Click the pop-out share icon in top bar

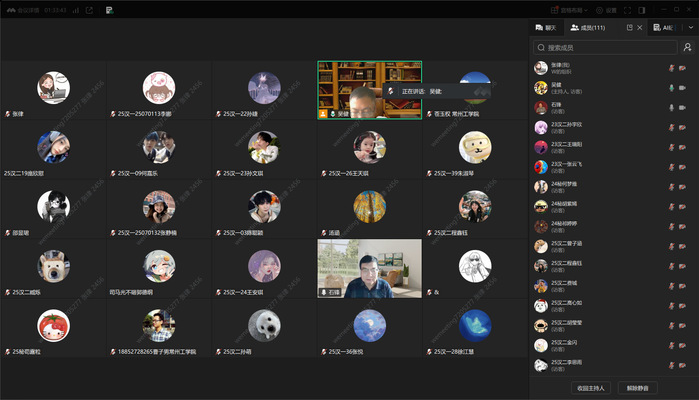pos(90,10)
